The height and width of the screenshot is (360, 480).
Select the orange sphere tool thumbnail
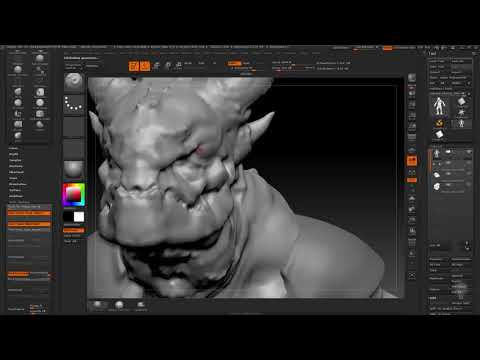coord(439,123)
